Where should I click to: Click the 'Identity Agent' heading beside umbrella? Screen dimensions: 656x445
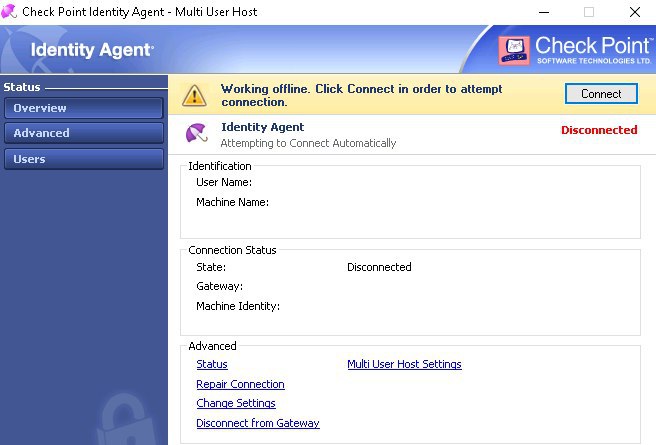(x=263, y=127)
